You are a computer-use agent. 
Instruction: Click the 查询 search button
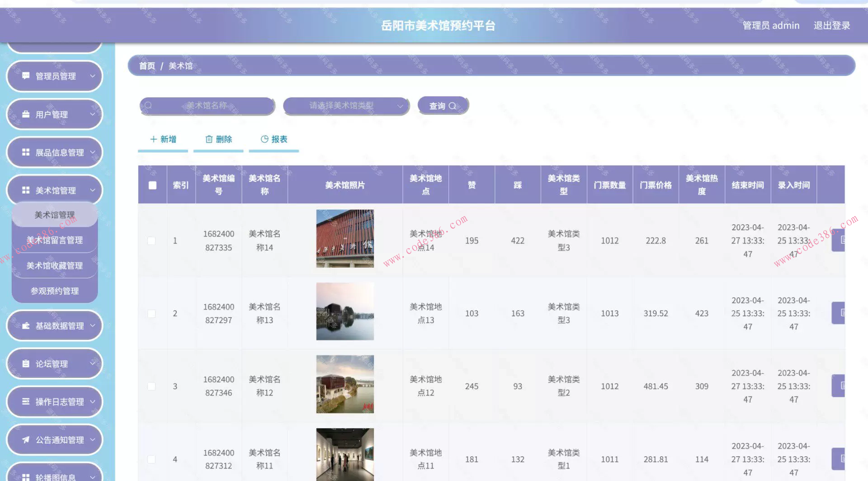(x=442, y=105)
